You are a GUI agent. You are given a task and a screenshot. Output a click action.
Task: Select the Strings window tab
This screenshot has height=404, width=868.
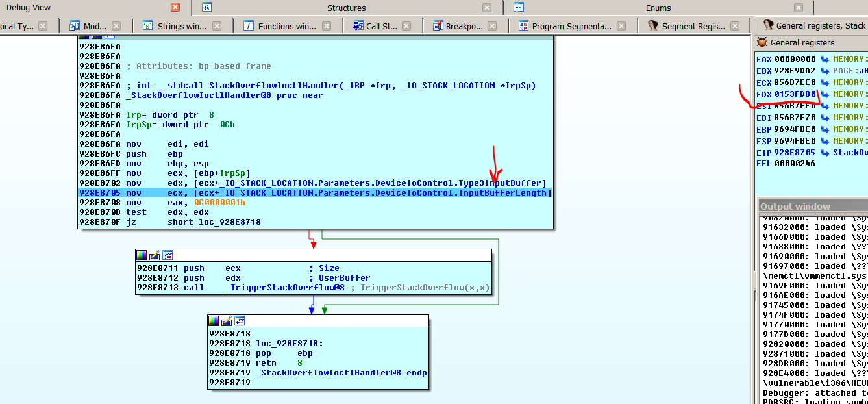pyautogui.click(x=181, y=26)
